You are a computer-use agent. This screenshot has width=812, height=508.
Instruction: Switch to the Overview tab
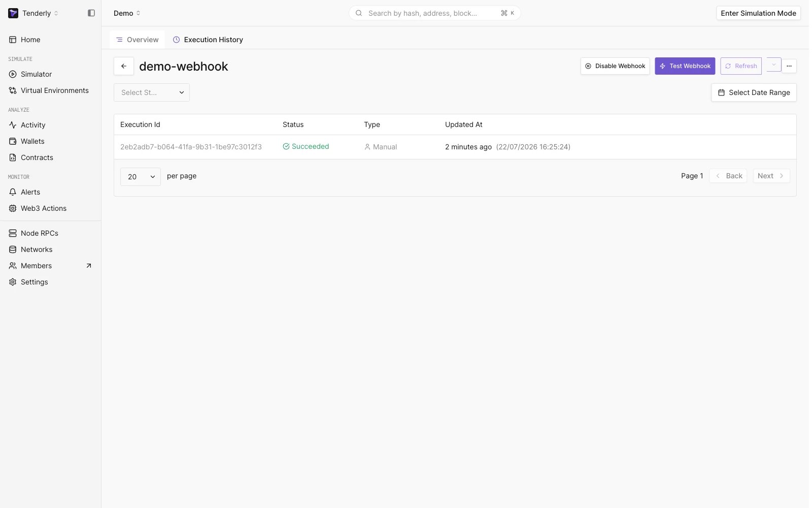(x=137, y=40)
